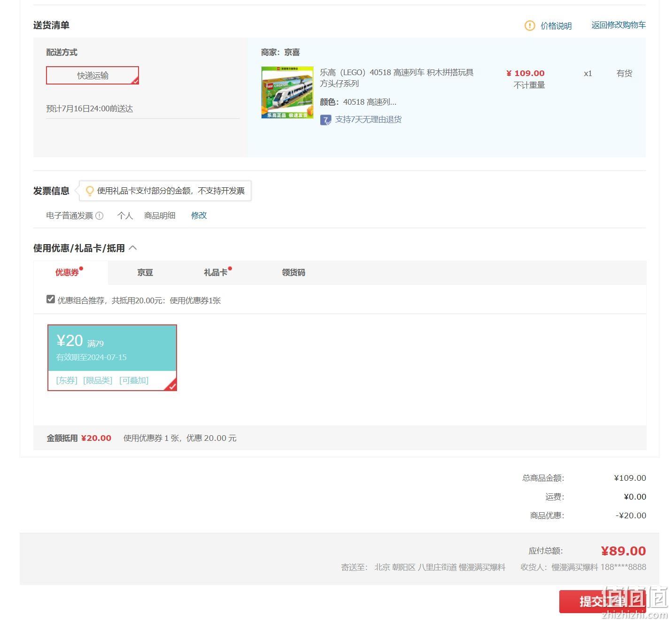
Task: Click product price ¥ 109.00
Action: [x=525, y=73]
